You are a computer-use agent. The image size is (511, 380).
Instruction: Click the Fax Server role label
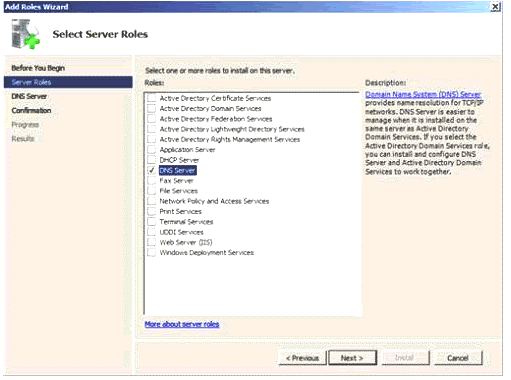coord(176,180)
